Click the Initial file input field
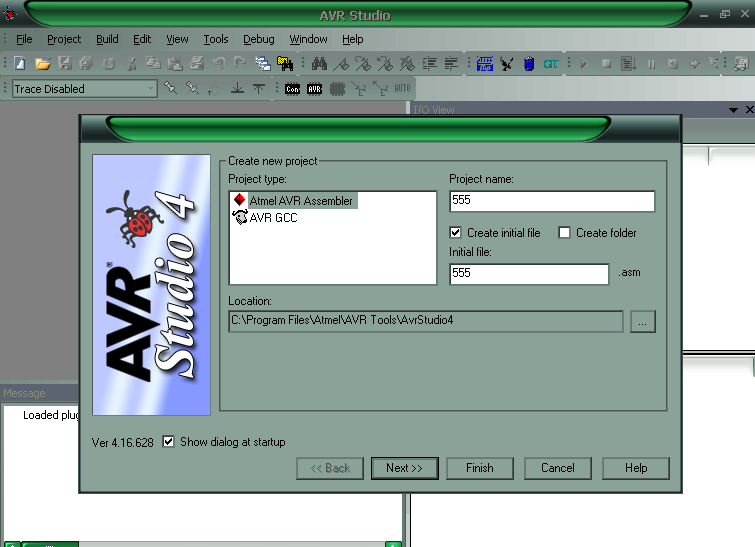This screenshot has width=755, height=547. [529, 274]
